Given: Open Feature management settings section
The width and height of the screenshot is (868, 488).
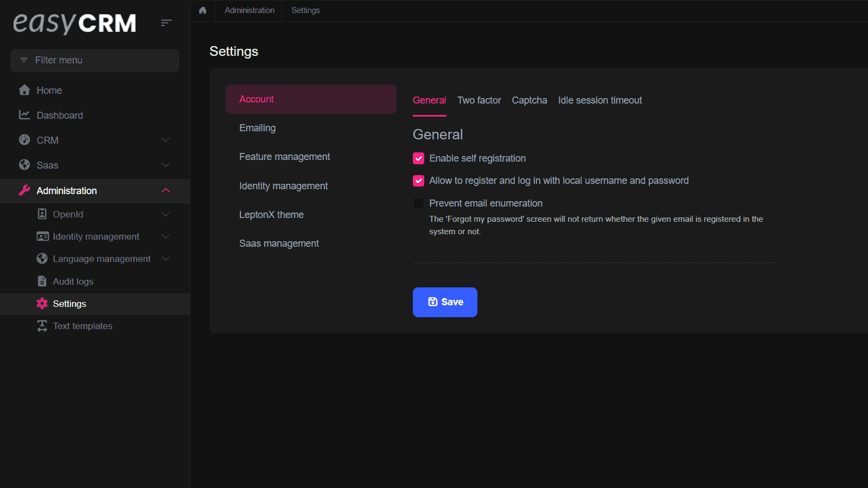Looking at the screenshot, I should click(x=311, y=157).
